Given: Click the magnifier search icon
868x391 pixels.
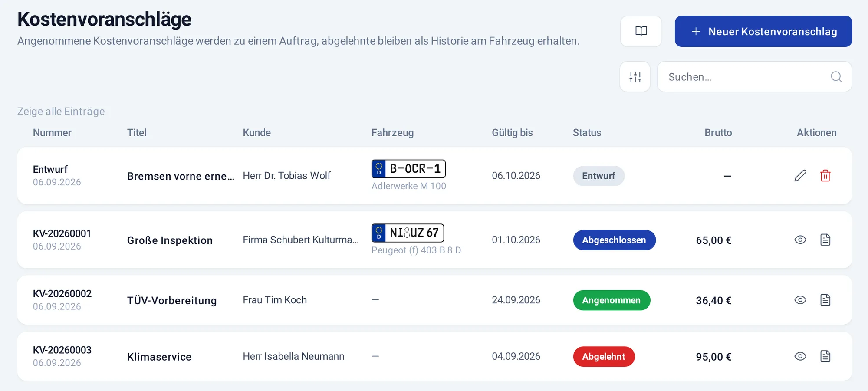Looking at the screenshot, I should coord(836,77).
